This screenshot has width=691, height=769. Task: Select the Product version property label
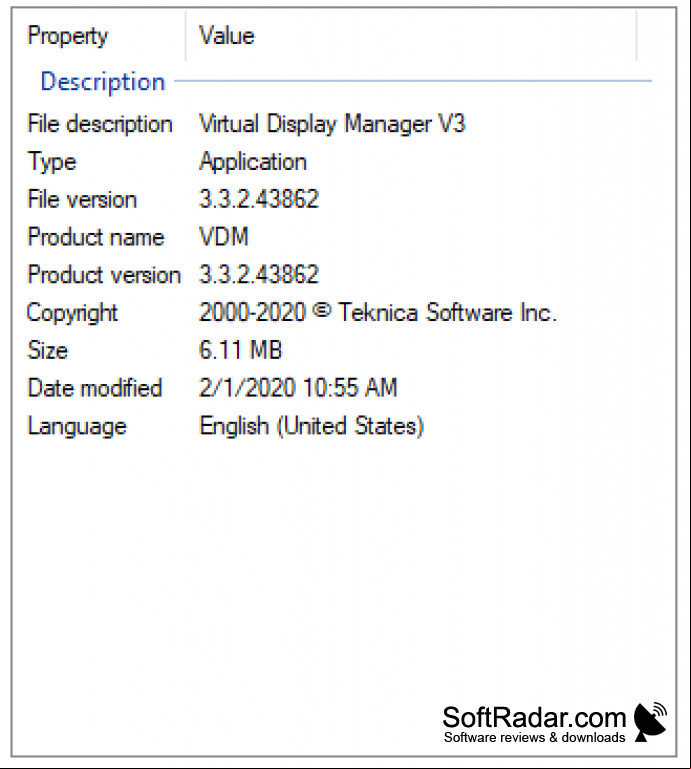coord(104,275)
